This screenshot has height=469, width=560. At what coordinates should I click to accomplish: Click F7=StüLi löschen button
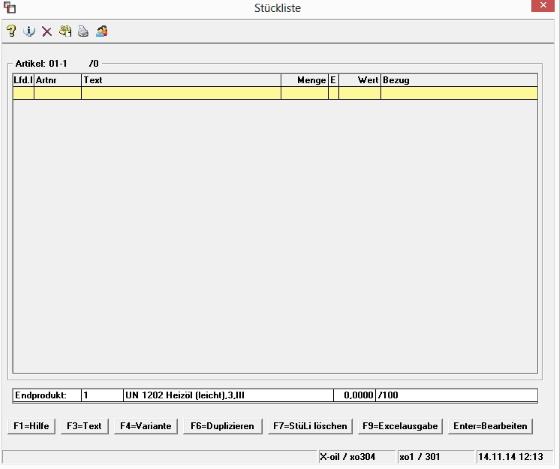click(310, 426)
